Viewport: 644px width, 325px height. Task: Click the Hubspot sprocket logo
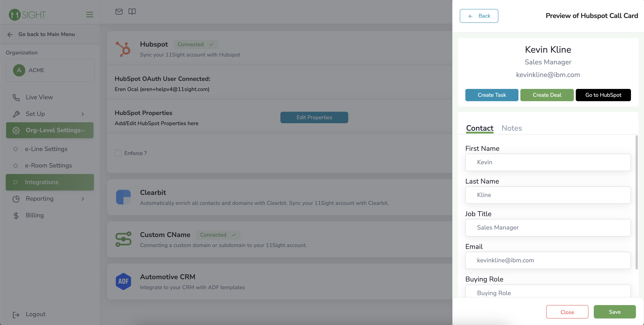coord(123,49)
